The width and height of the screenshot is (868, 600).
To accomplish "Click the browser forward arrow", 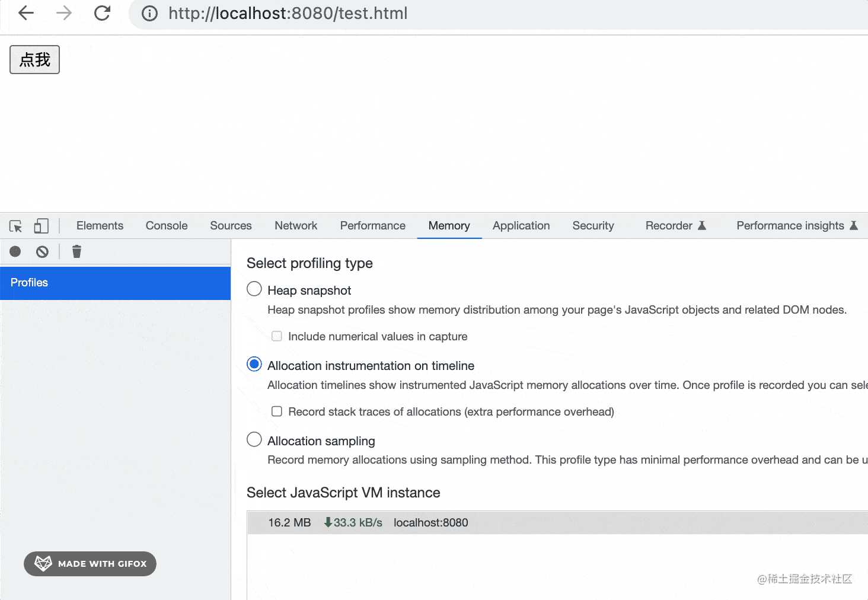I will click(64, 13).
